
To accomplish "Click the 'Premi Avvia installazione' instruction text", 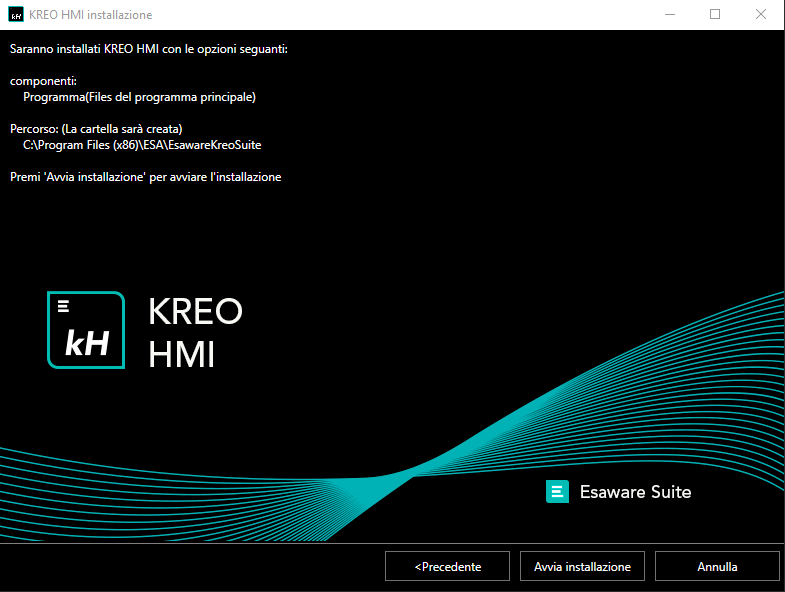I will [x=146, y=177].
